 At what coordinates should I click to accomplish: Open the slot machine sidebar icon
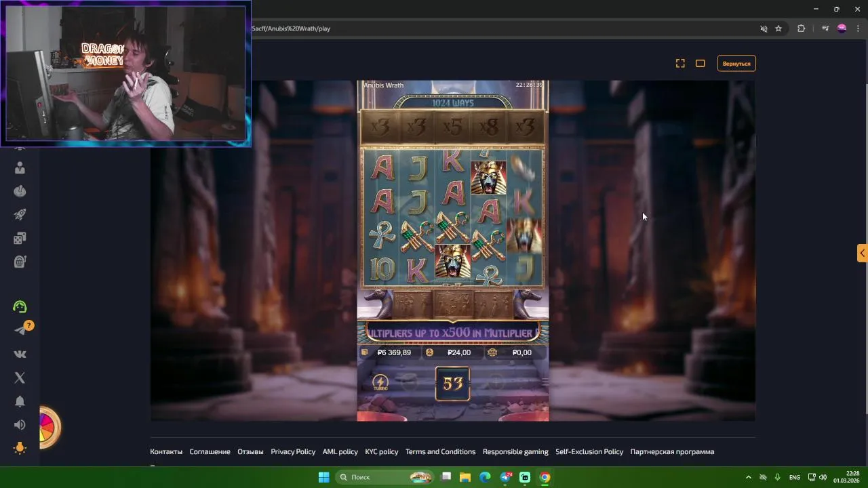point(20,261)
